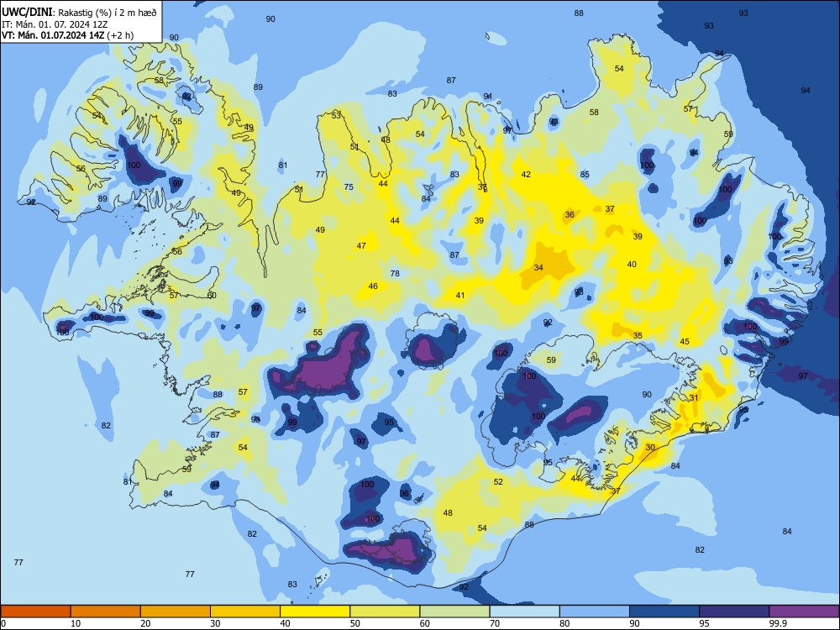Click the 60–70% yellow-green legend swatch
The image size is (840, 630).
[454, 612]
